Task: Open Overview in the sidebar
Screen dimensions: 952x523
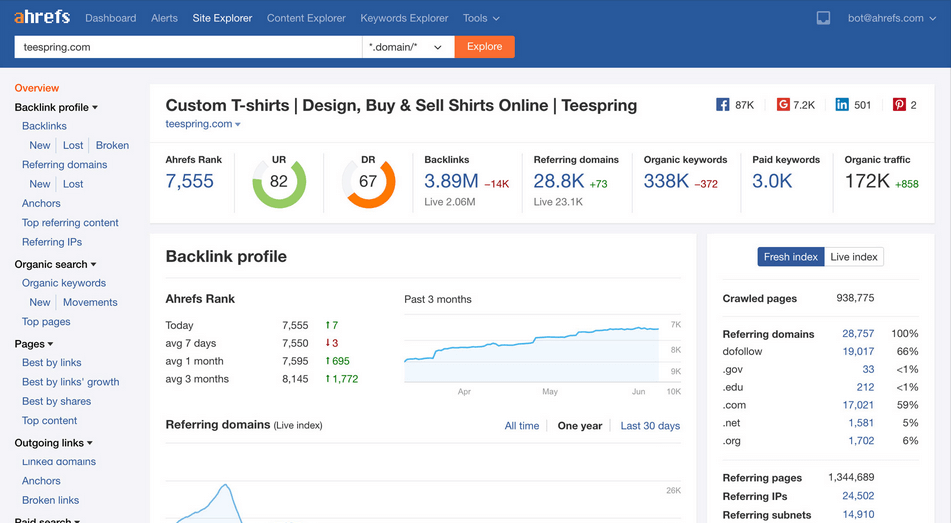Action: (x=37, y=88)
